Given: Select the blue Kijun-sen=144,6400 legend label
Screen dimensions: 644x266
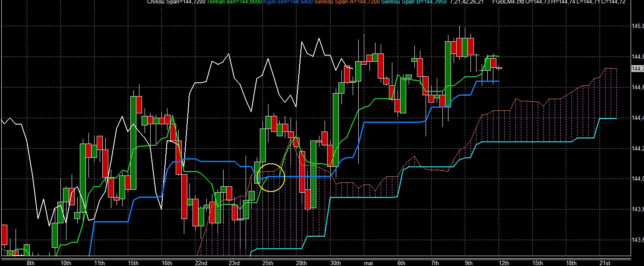Looking at the screenshot, I should (x=288, y=2).
